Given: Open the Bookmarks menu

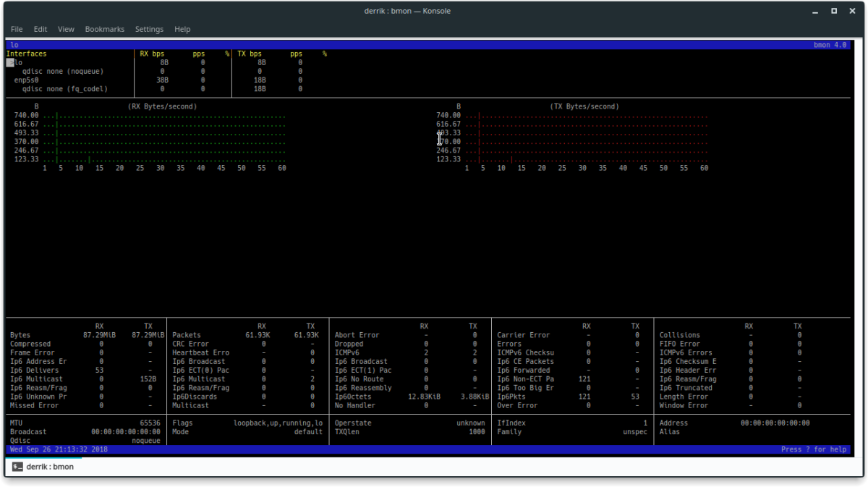Looking at the screenshot, I should [105, 29].
